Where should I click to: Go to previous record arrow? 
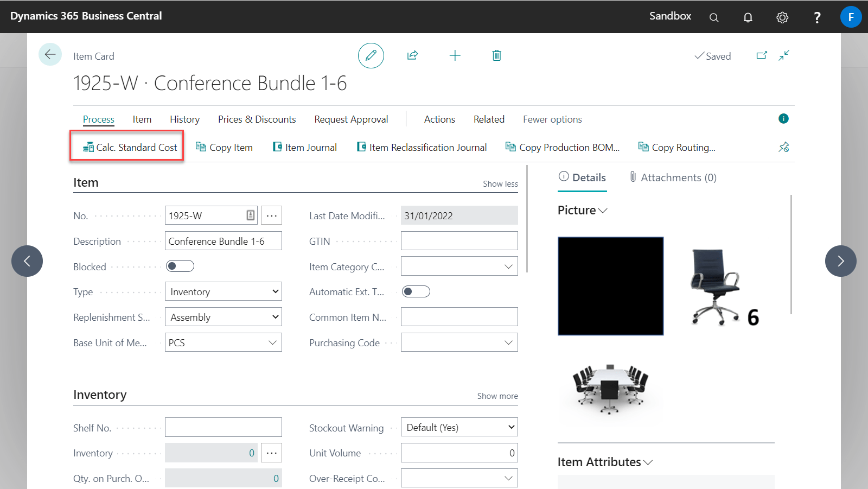pos(27,261)
